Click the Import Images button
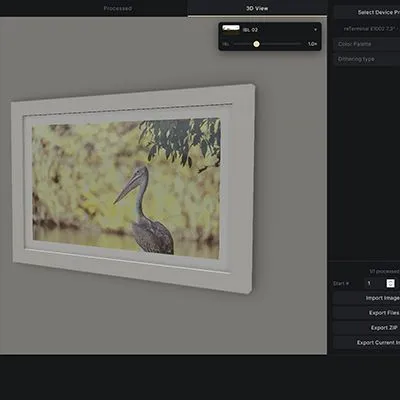Image resolution: width=400 pixels, height=400 pixels. point(367,298)
